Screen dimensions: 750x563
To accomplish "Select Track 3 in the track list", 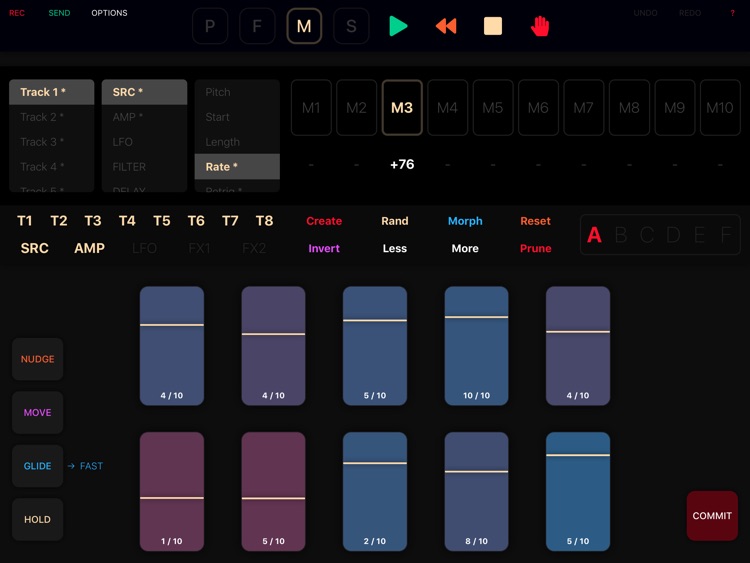I will [x=52, y=142].
